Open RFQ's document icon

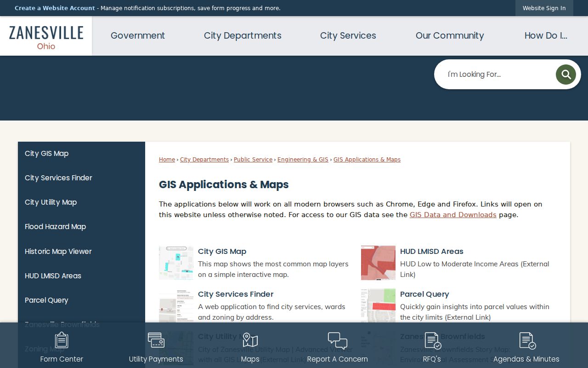[432, 341]
